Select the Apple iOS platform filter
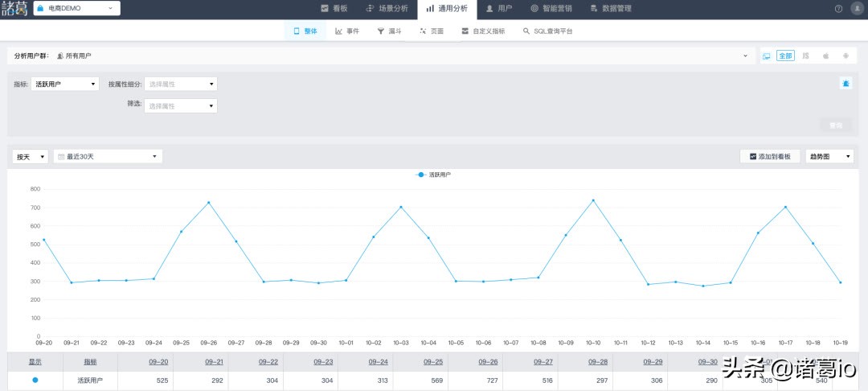The image size is (868, 391). [x=825, y=56]
